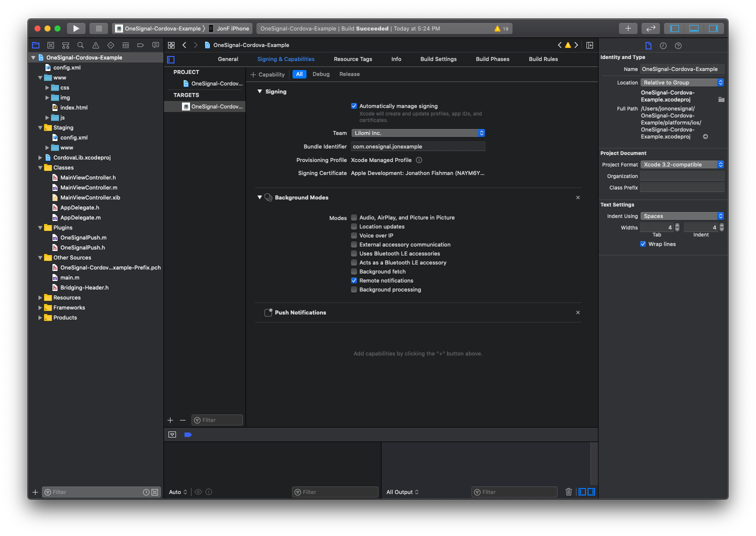Toggle the breakpoints activation icon
This screenshot has height=536, width=756.
point(188,434)
